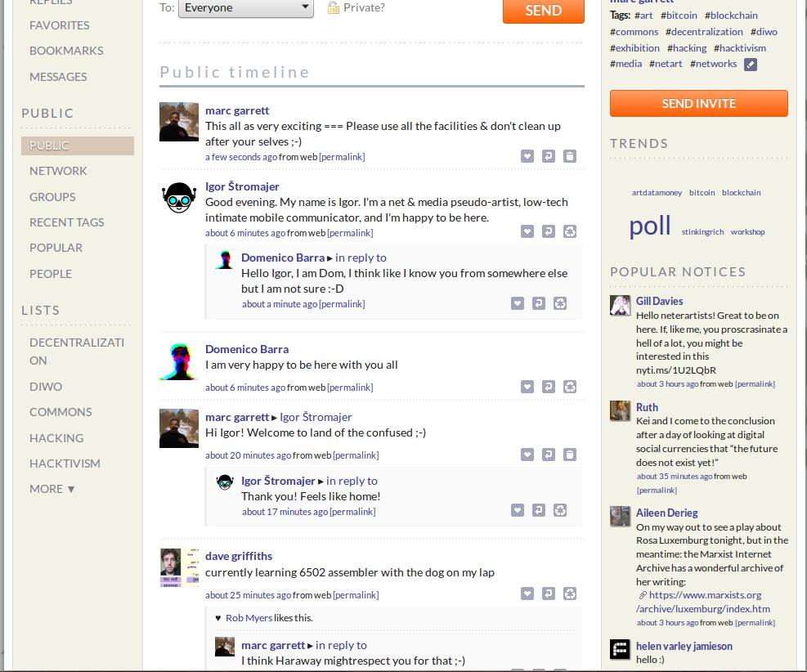Go to Popular in sidebar
The image size is (807, 672).
(x=56, y=248)
